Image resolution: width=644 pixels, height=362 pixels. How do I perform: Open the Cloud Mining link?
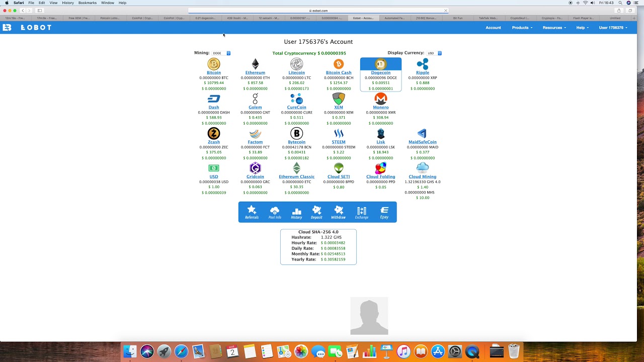tap(423, 177)
